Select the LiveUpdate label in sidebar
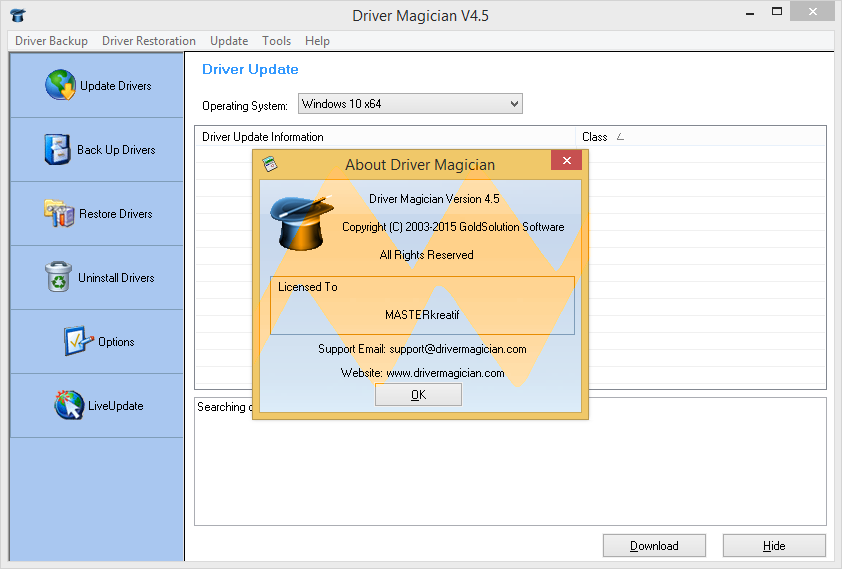This screenshot has height=569, width=842. (x=115, y=406)
